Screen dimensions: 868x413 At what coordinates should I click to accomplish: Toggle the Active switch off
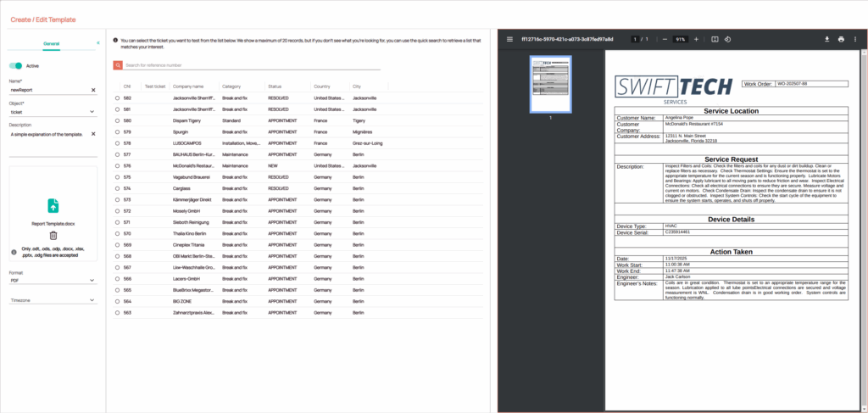[x=16, y=65]
